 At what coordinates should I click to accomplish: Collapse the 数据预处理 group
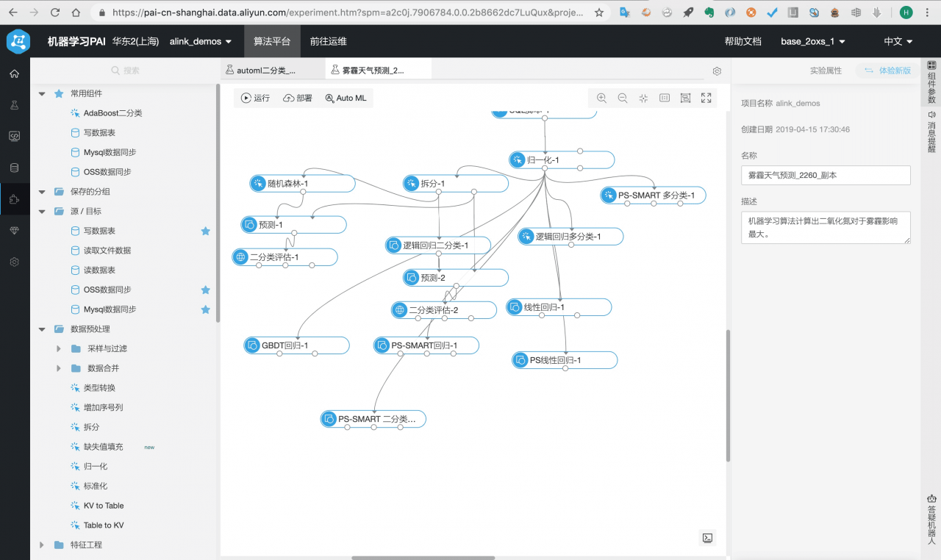click(x=42, y=329)
